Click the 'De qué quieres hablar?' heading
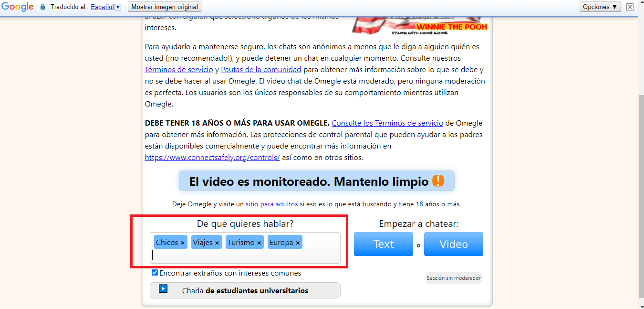Viewport: 644px width, 309px height. 245,224
